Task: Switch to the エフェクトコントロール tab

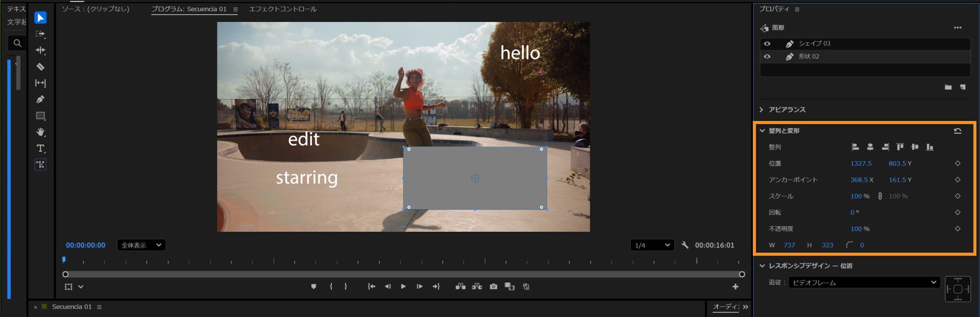Action: 283,9
